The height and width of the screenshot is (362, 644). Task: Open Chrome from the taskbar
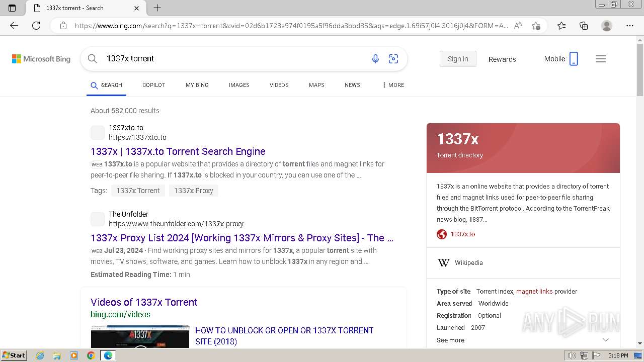[91, 355]
